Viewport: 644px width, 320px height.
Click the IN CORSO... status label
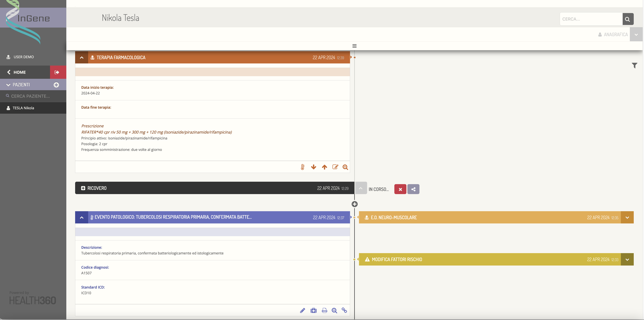pyautogui.click(x=379, y=189)
